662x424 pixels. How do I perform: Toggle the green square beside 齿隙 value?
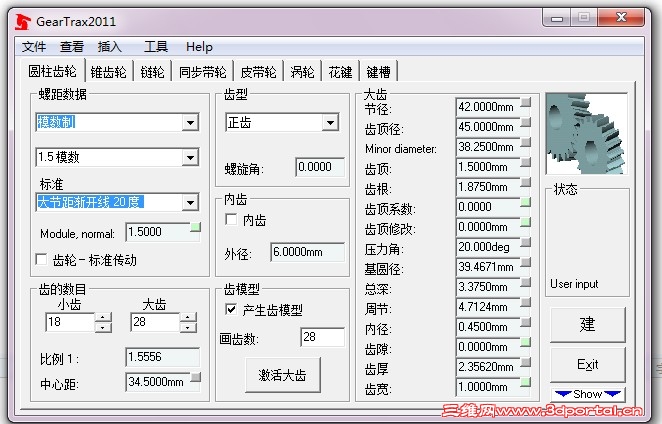point(526,342)
